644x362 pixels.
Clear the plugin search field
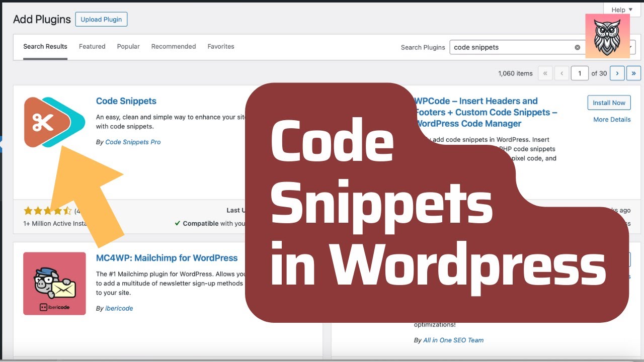click(x=577, y=47)
